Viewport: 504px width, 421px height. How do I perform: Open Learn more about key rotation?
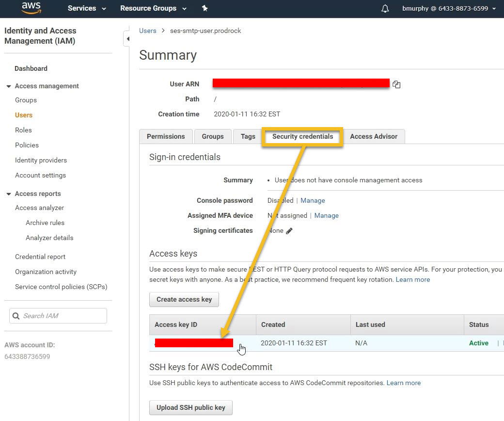pos(413,279)
